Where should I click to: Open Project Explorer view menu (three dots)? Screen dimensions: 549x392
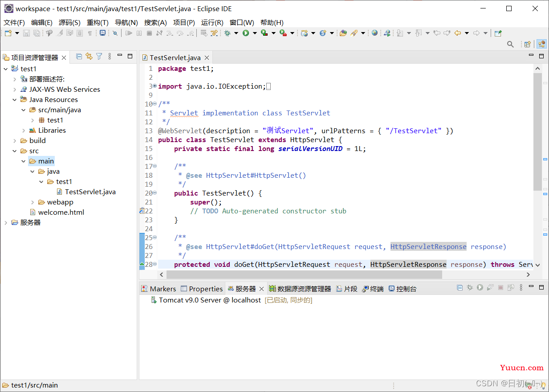[x=110, y=56]
